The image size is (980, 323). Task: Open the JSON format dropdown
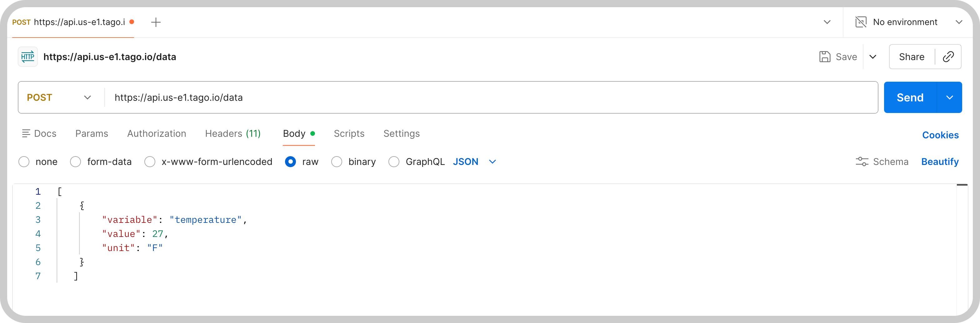[x=474, y=161]
